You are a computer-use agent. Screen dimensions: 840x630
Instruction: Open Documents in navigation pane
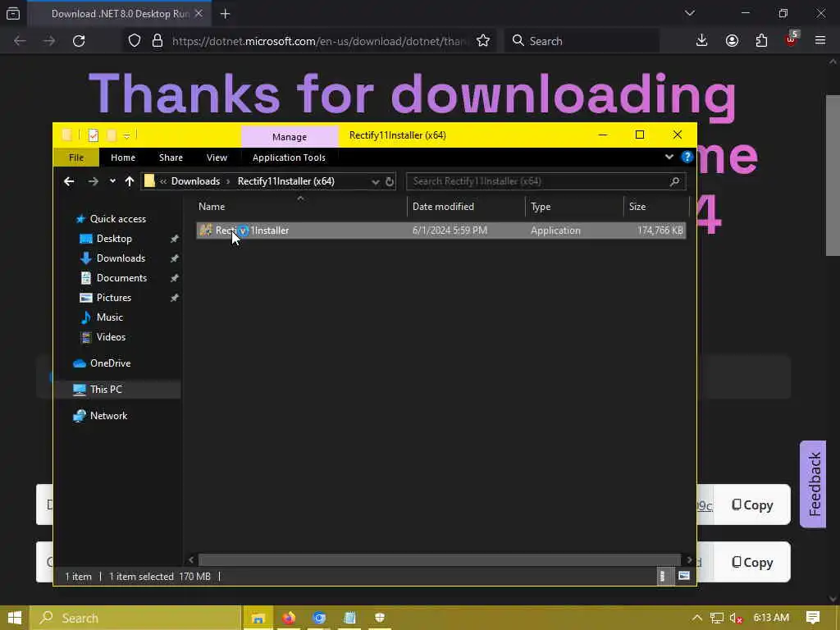pyautogui.click(x=121, y=278)
